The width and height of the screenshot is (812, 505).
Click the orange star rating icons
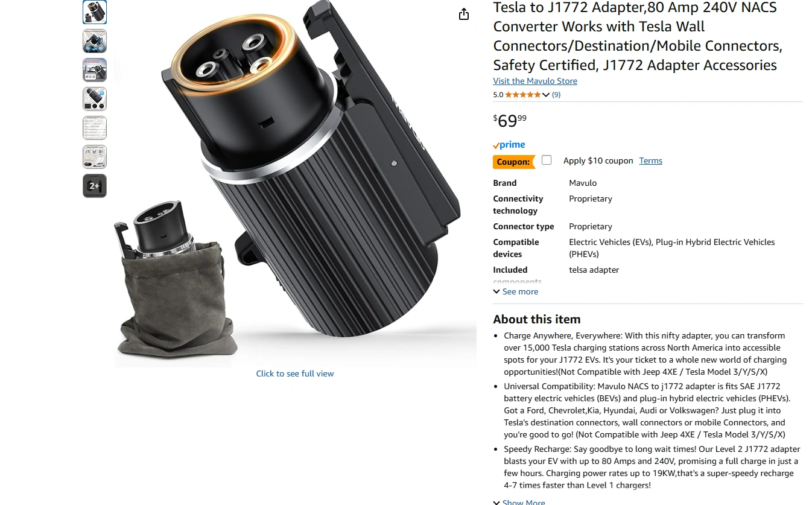click(523, 95)
